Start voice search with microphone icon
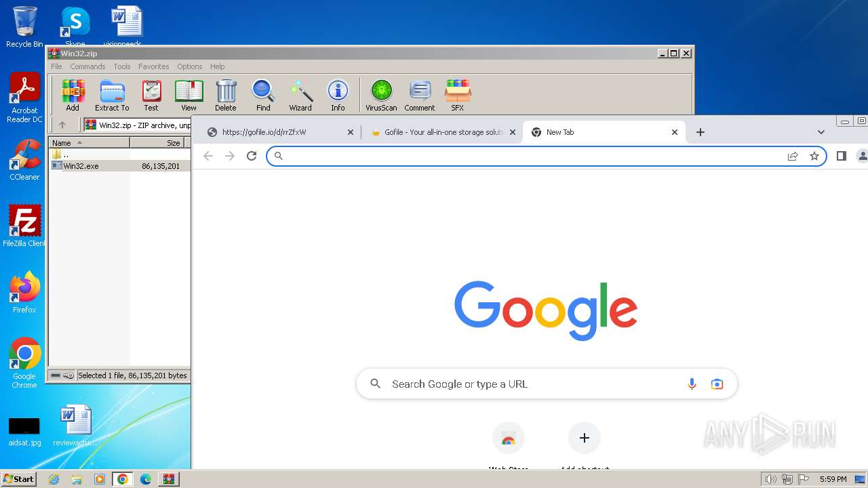This screenshot has width=868, height=488. 692,384
